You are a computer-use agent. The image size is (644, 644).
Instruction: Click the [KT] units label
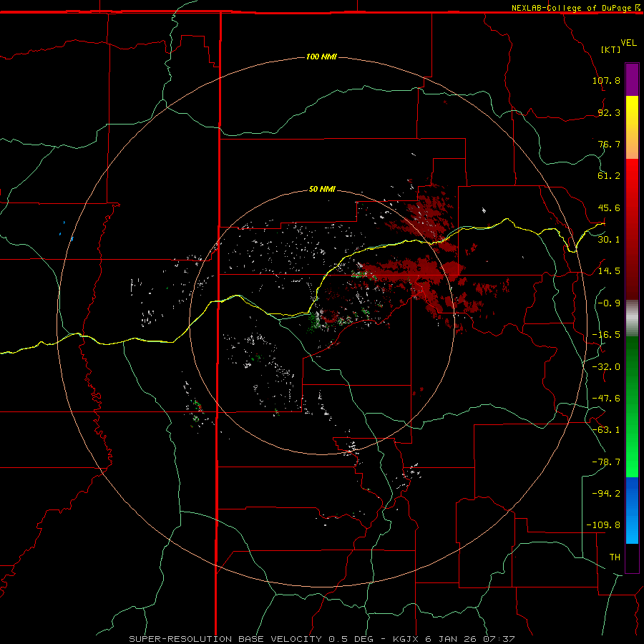[610, 49]
